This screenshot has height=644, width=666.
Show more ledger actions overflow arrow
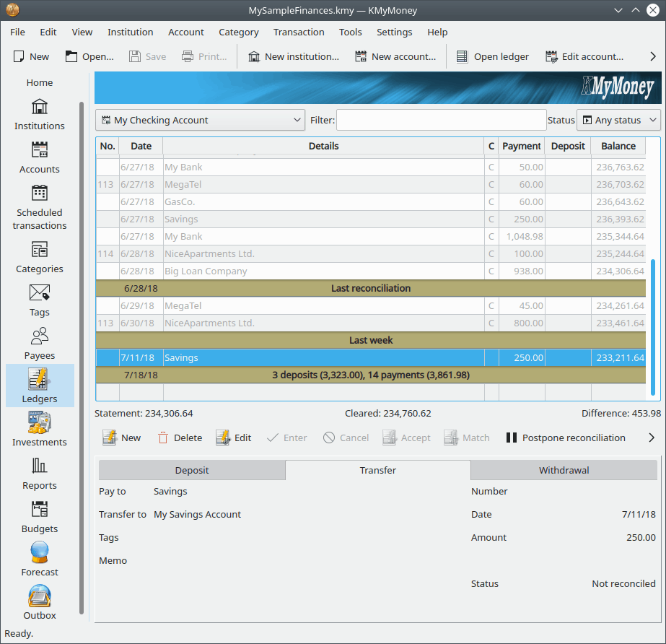point(651,438)
